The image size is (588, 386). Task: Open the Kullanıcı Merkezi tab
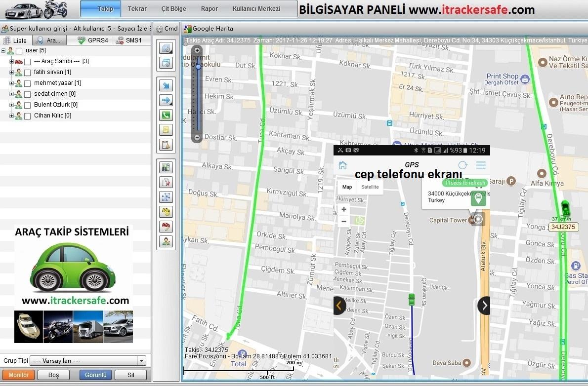pyautogui.click(x=256, y=9)
